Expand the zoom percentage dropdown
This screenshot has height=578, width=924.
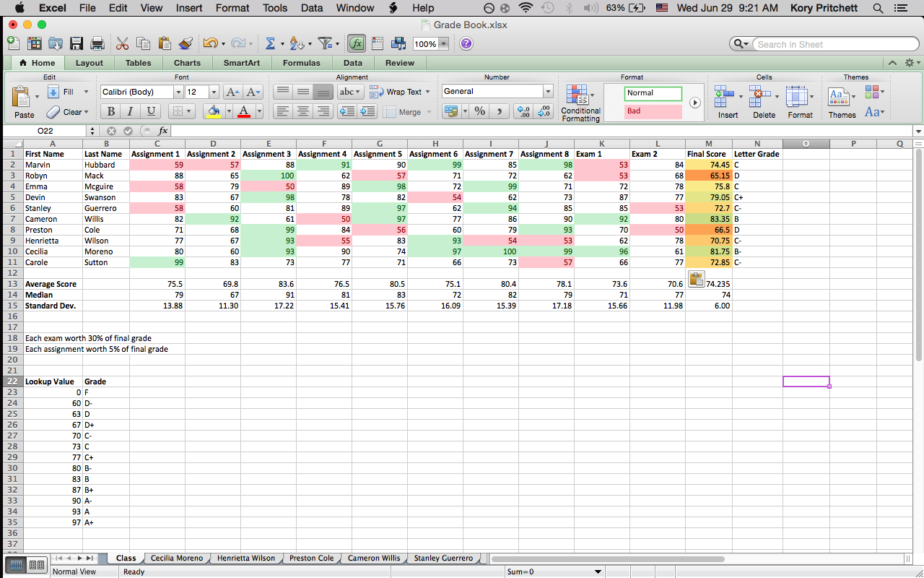(x=443, y=44)
